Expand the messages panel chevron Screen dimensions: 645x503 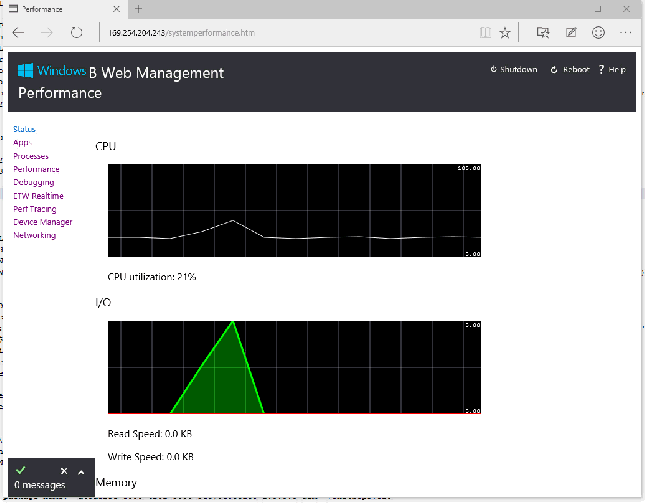click(81, 472)
